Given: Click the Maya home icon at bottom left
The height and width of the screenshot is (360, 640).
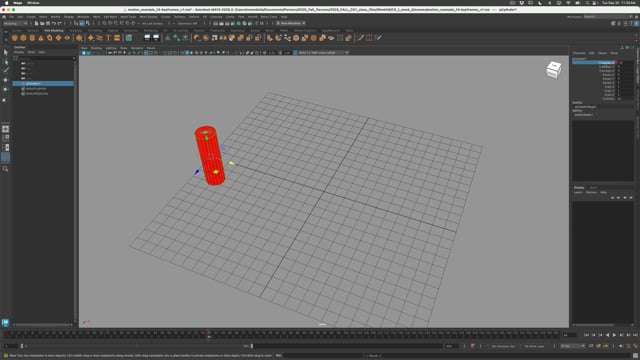Looking at the screenshot, I should (x=5, y=322).
